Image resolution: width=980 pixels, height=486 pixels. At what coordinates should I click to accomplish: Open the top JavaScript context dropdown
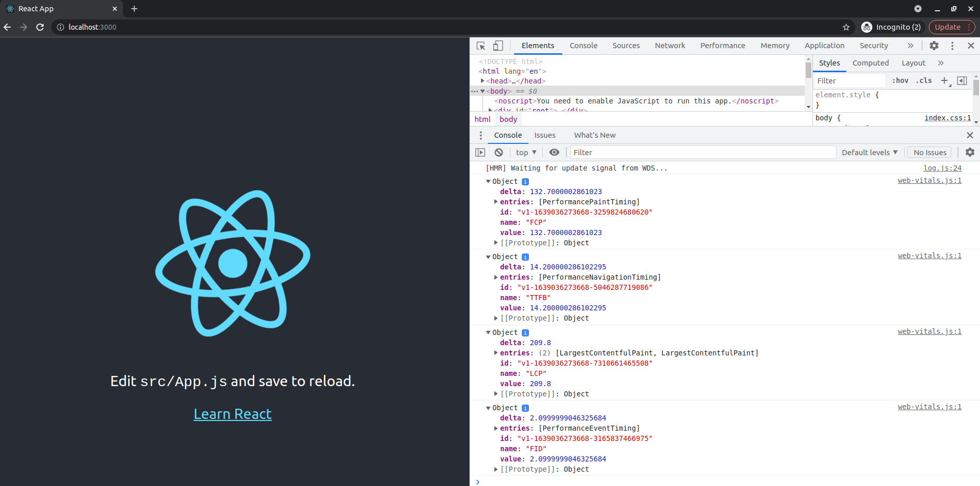[526, 152]
